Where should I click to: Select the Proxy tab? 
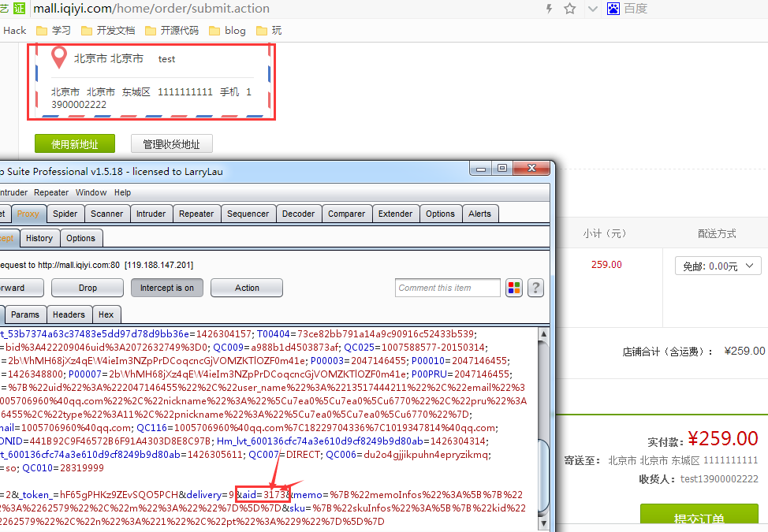pyautogui.click(x=28, y=214)
